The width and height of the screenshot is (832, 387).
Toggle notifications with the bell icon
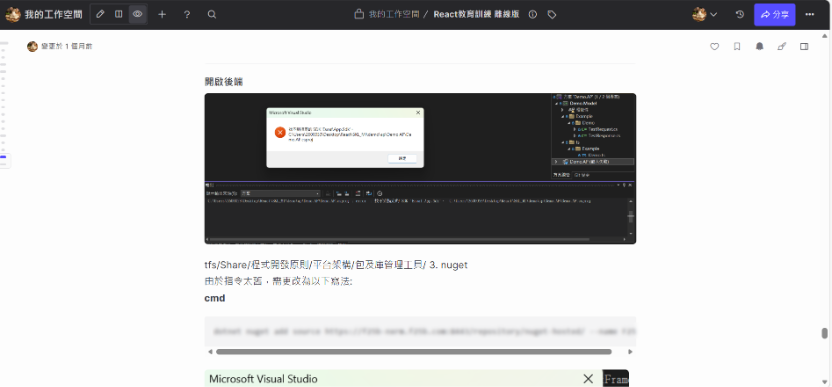click(x=759, y=47)
